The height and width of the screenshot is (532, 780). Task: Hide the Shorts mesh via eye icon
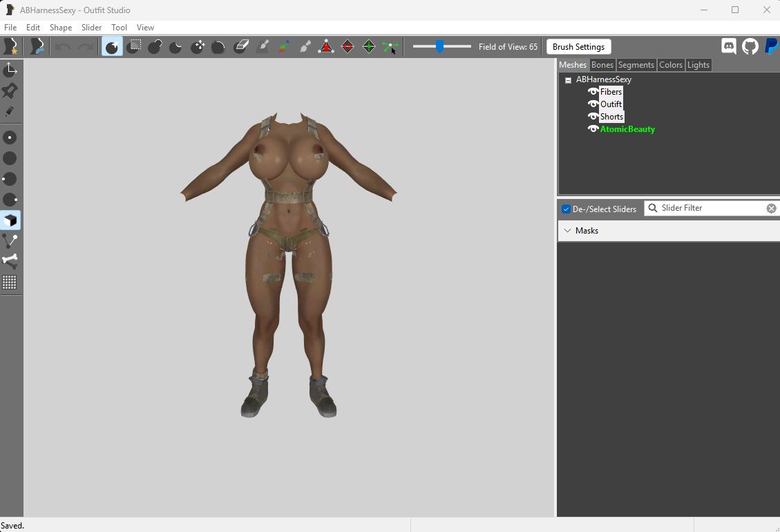click(593, 117)
